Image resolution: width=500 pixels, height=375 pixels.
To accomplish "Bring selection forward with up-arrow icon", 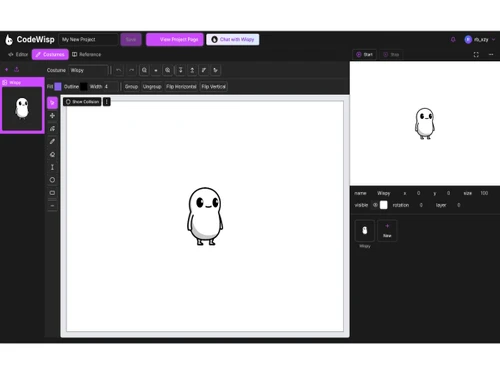I will pos(192,70).
